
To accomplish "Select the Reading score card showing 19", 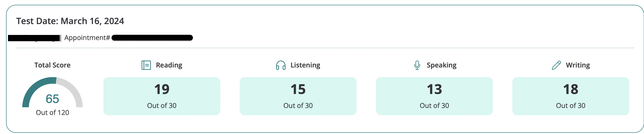I will coord(162,96).
